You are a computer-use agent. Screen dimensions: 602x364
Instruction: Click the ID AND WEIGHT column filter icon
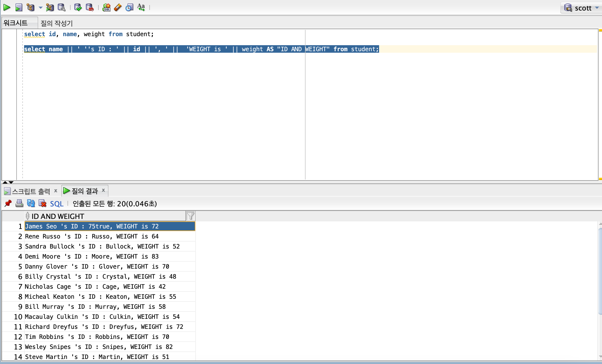coord(191,216)
